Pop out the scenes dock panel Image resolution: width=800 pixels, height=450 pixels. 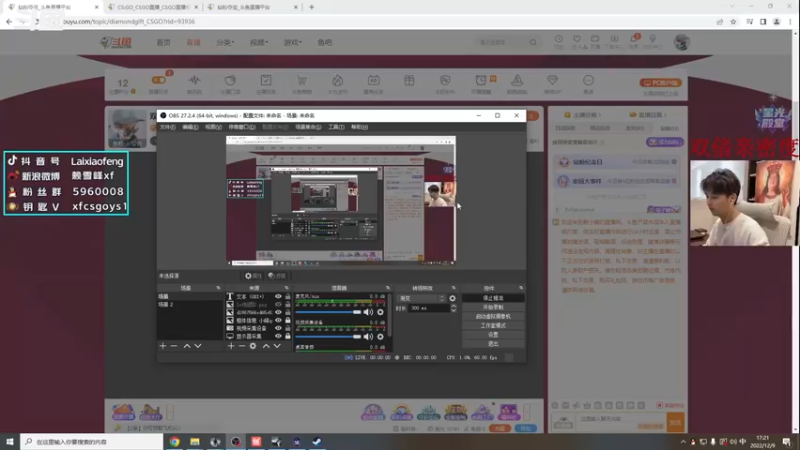coord(218,288)
